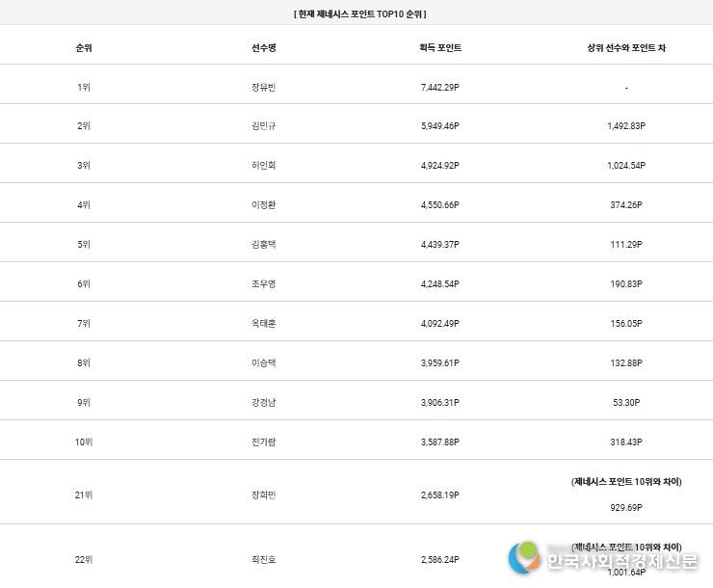
Task: Select player name 조우영
Action: pos(264,284)
